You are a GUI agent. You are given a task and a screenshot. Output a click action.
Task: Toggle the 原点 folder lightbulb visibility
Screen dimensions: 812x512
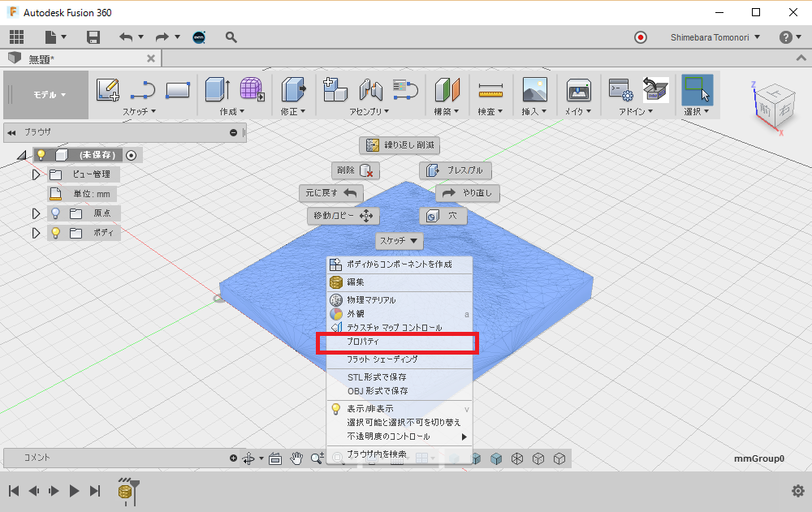(55, 213)
